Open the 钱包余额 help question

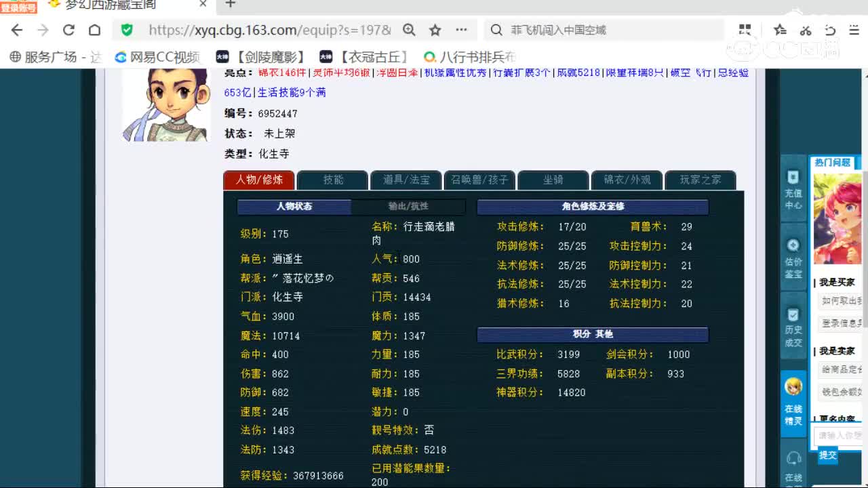click(841, 392)
